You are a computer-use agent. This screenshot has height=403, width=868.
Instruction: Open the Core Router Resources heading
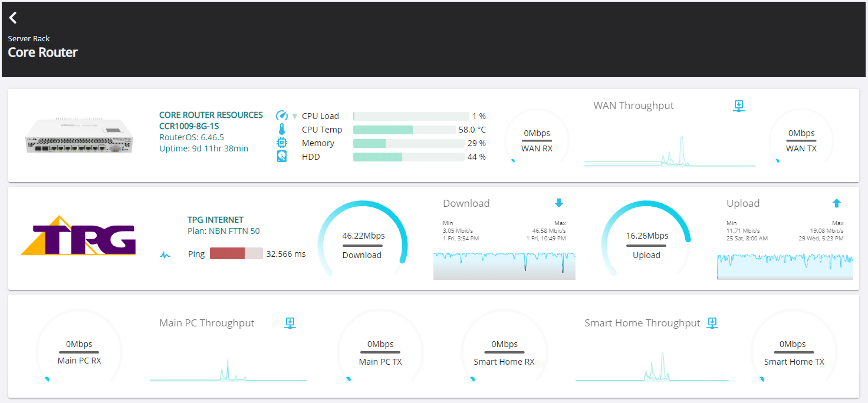click(211, 115)
